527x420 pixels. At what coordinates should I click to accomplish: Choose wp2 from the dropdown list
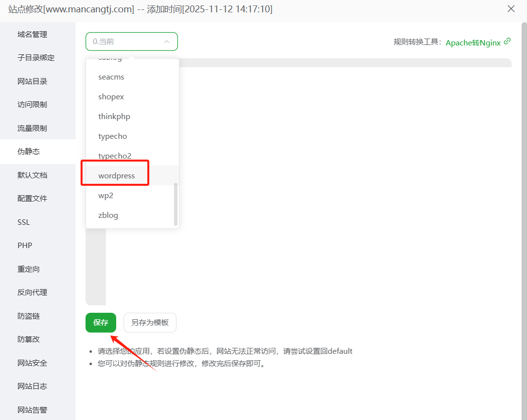(x=106, y=196)
